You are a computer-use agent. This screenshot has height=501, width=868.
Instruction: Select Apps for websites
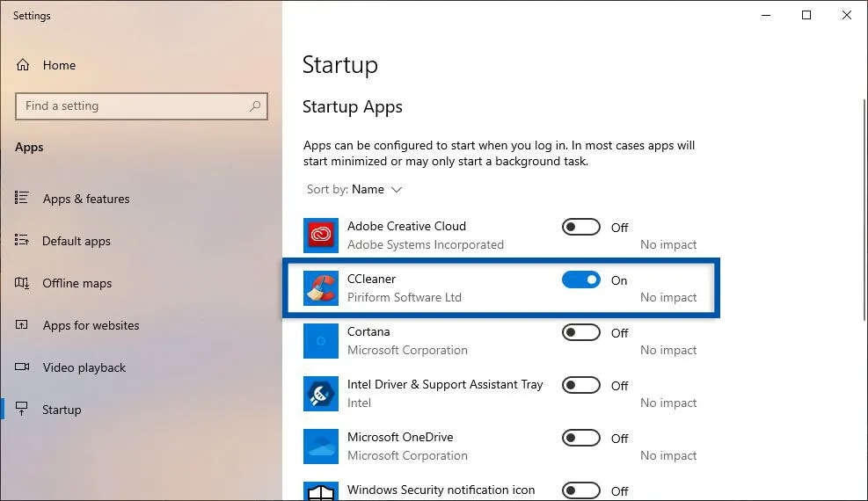pyautogui.click(x=91, y=325)
